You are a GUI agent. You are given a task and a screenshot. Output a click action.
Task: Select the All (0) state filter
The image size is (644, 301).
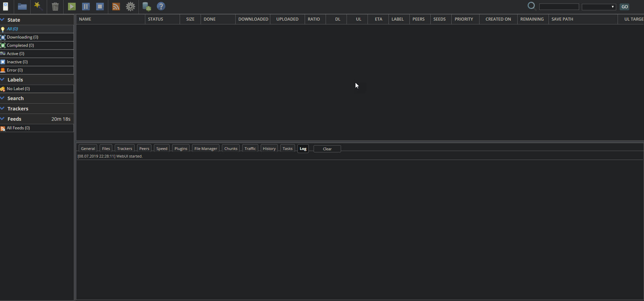click(x=37, y=29)
